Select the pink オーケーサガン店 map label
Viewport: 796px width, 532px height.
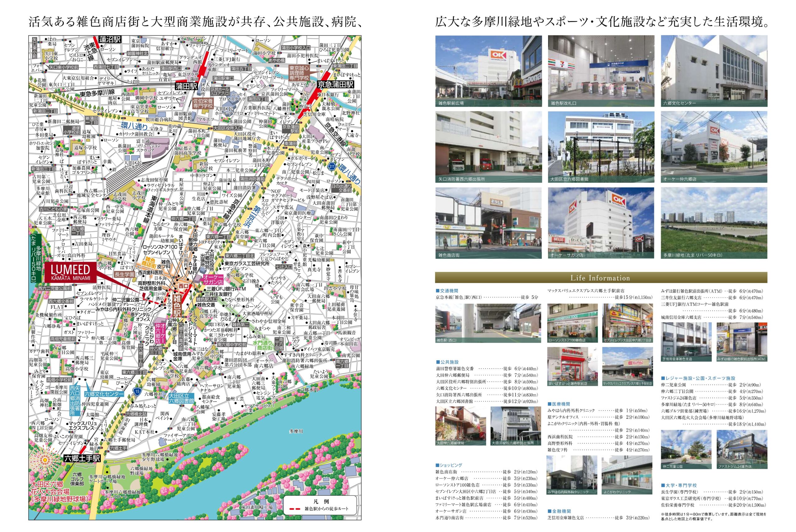point(212,279)
